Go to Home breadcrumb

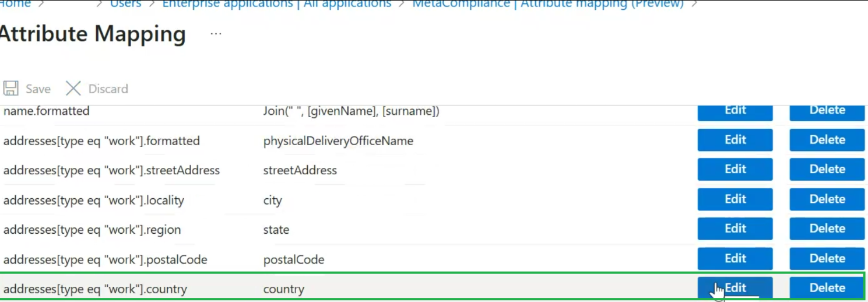point(15,4)
